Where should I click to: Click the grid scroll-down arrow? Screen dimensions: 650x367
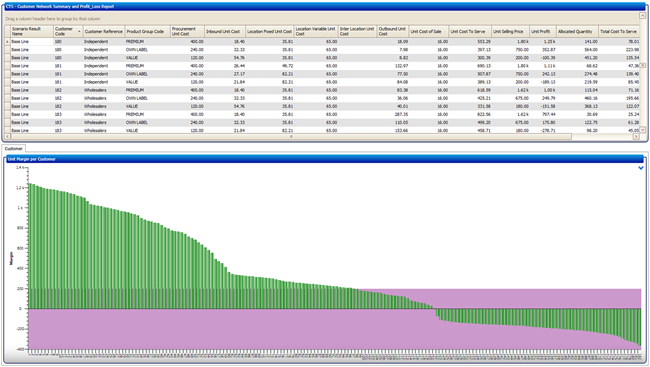coord(642,130)
